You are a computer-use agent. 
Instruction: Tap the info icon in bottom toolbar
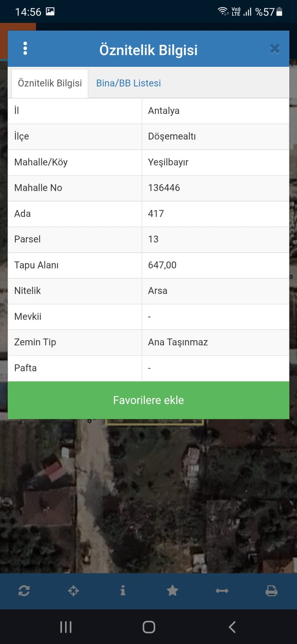(x=123, y=590)
